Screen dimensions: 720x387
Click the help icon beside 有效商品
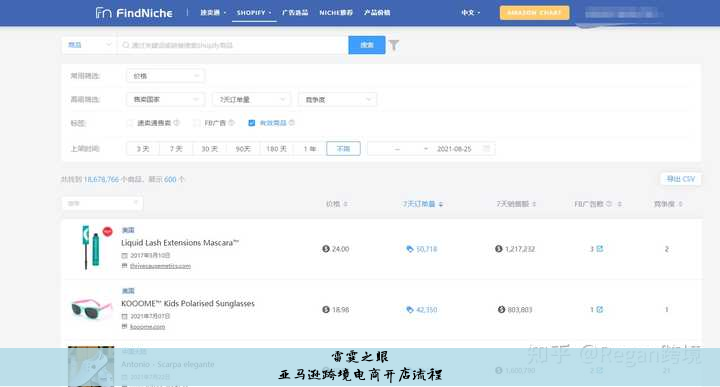pos(292,123)
